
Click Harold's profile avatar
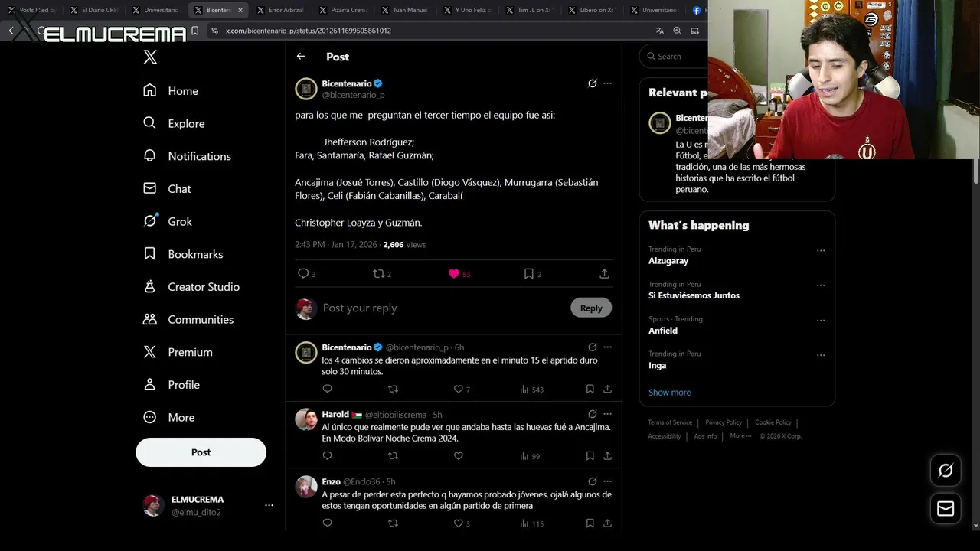(x=306, y=419)
